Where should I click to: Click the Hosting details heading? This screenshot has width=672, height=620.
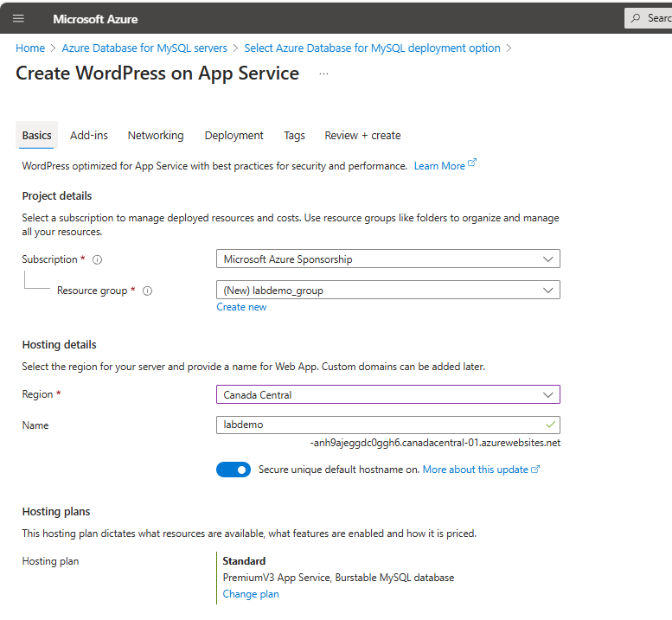click(x=59, y=344)
